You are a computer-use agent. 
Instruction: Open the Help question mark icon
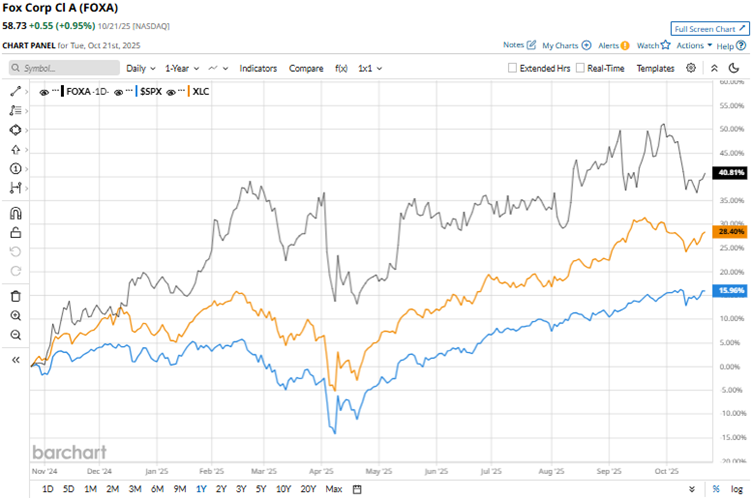(741, 46)
